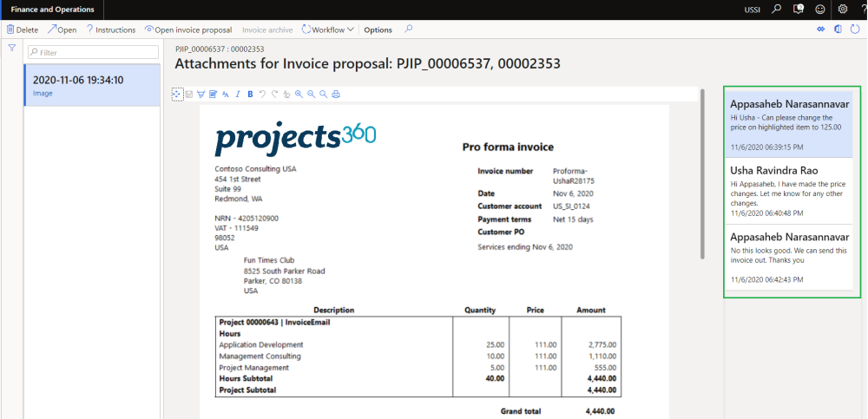The image size is (868, 419).
Task: Select the note annotation tool icon
Action: [x=214, y=95]
